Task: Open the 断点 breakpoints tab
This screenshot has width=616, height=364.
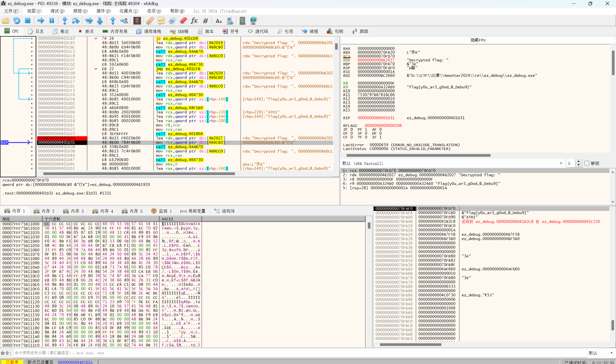Action: (86, 31)
